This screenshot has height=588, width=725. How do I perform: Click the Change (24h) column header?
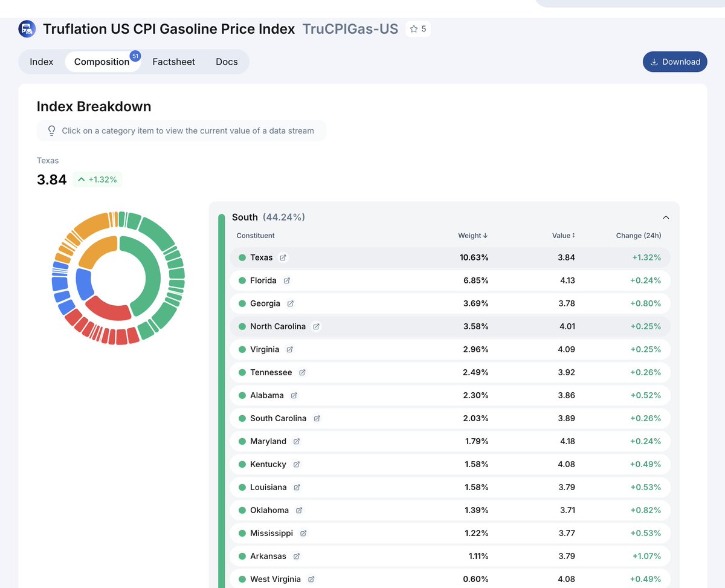tap(639, 236)
